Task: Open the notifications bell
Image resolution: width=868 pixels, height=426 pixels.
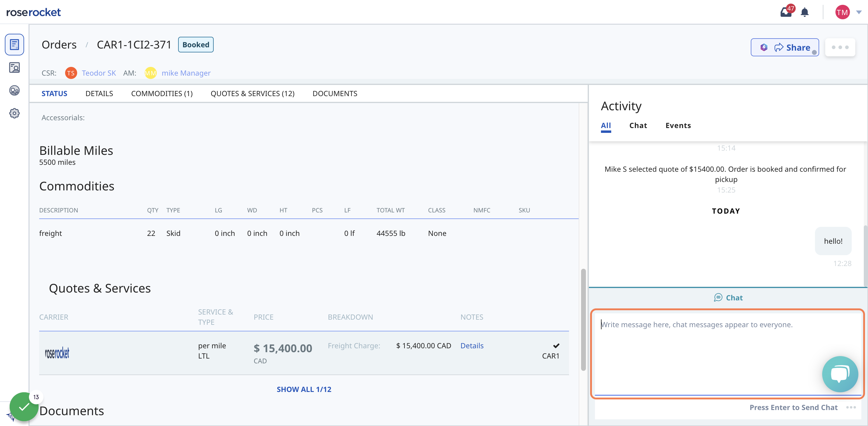Action: point(805,12)
